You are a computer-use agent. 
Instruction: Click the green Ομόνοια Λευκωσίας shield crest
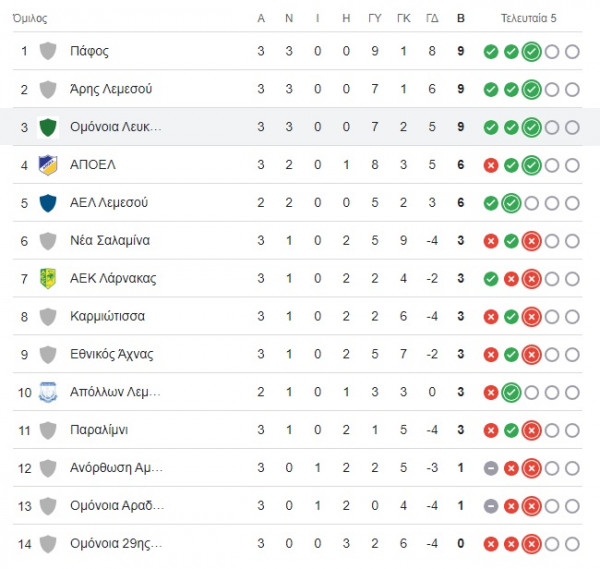48,127
